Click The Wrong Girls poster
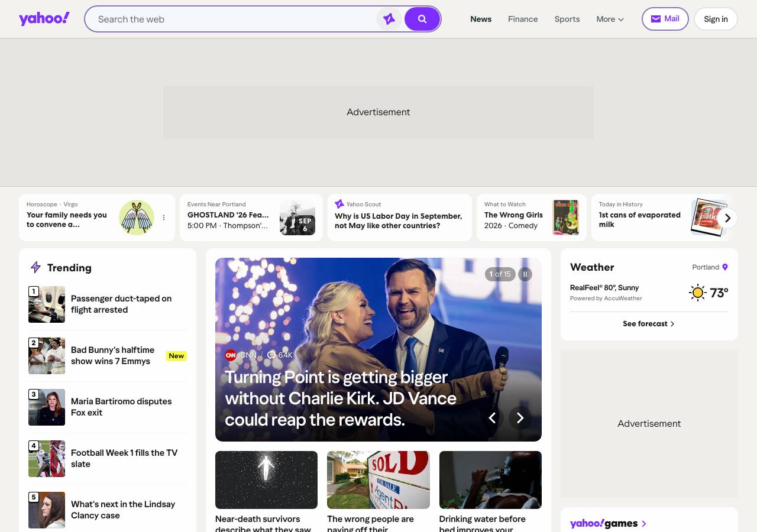The height and width of the screenshot is (532, 757). coord(566,218)
